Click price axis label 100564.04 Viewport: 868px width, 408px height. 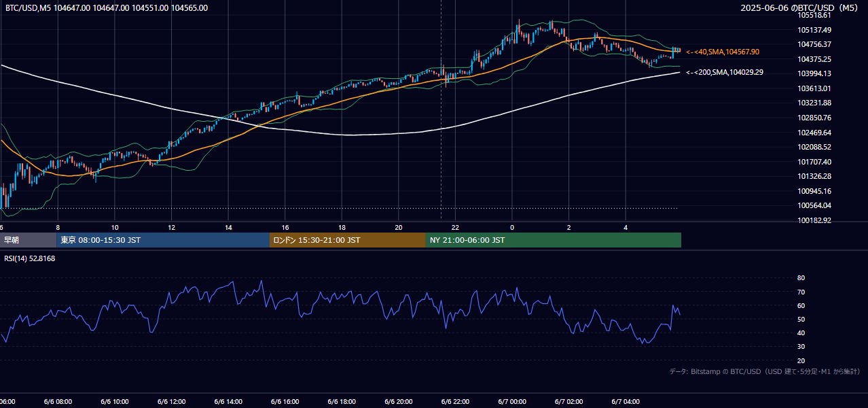tap(814, 205)
